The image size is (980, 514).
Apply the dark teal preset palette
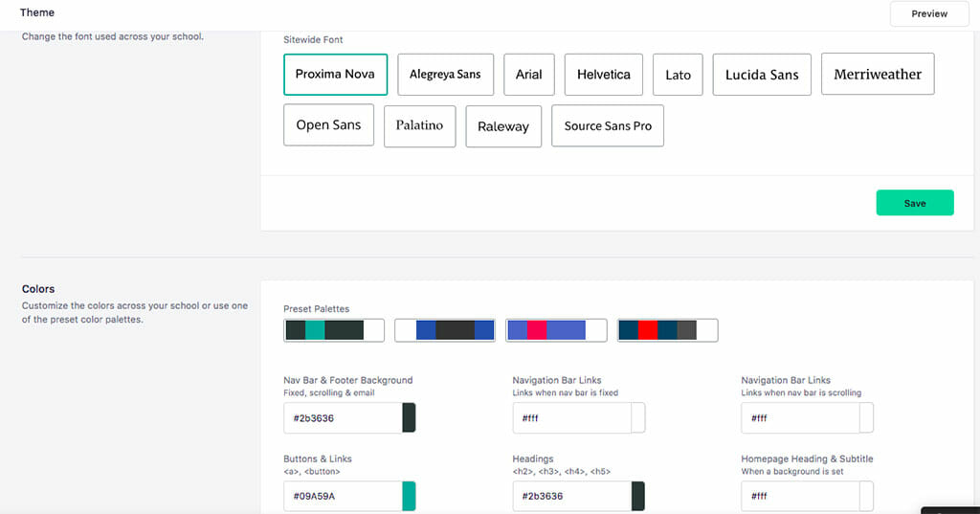point(334,330)
